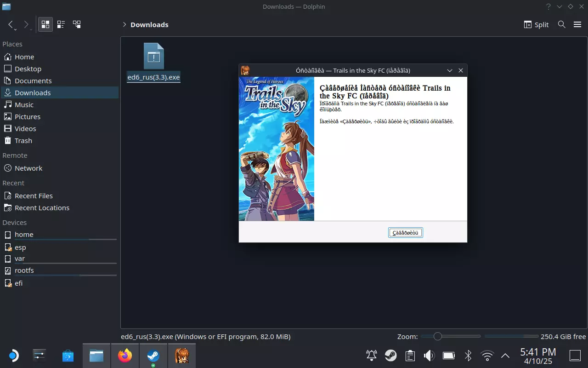Screen dimensions: 588x368
Task: Click the Downloads breadcrumb in the location bar
Action: coord(149,25)
